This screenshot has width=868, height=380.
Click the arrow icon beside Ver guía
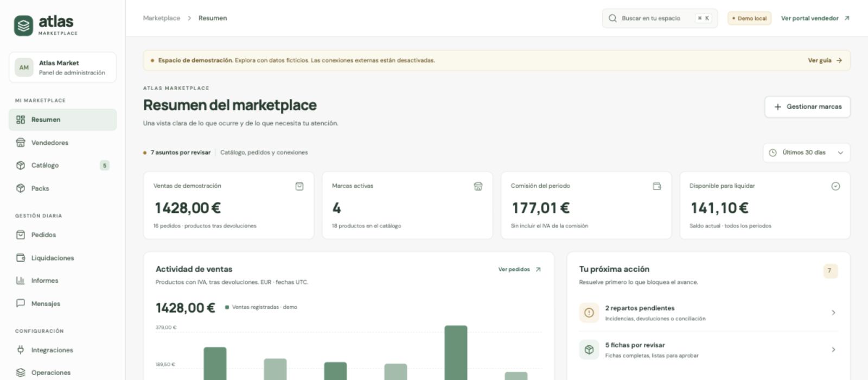click(839, 61)
